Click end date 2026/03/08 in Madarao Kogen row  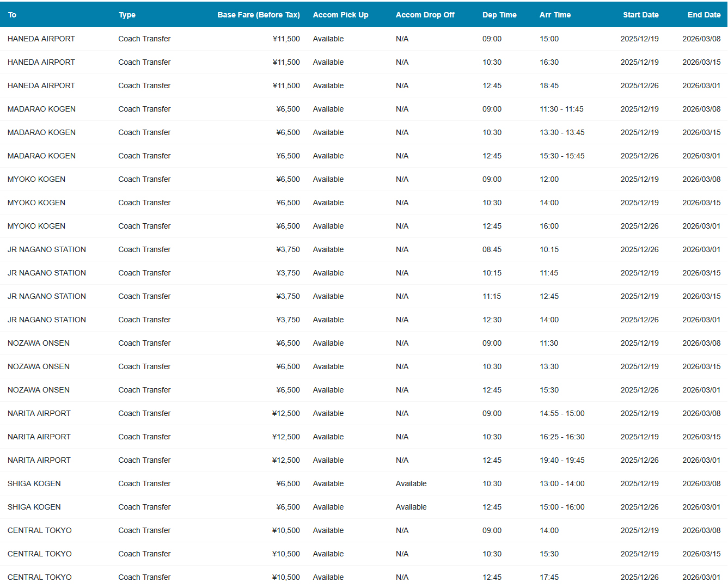(701, 109)
